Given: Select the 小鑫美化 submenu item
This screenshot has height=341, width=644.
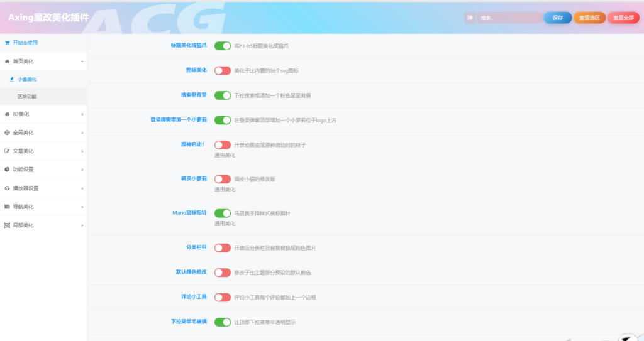Looking at the screenshot, I should pyautogui.click(x=27, y=79).
